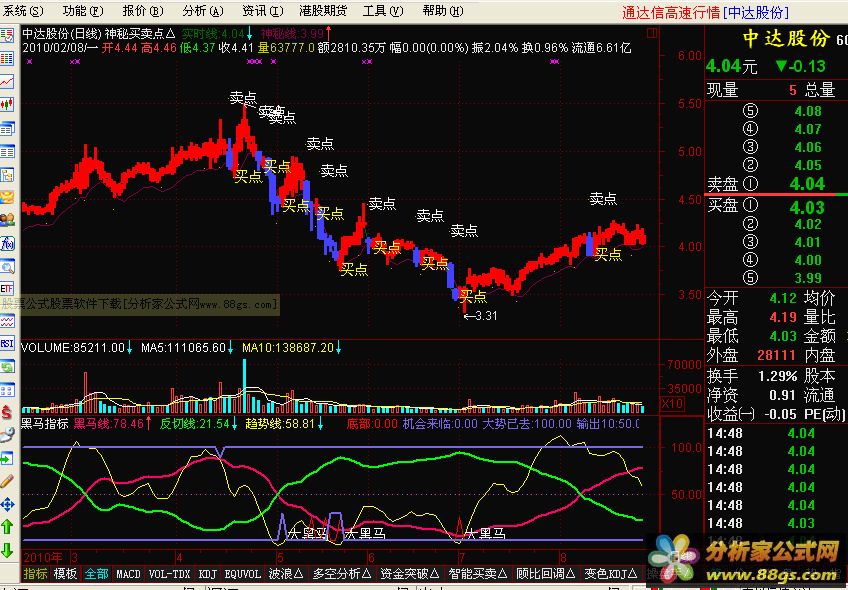Select the pencil drawing tool icon
Image resolution: width=848 pixels, height=590 pixels.
coord(7,481)
